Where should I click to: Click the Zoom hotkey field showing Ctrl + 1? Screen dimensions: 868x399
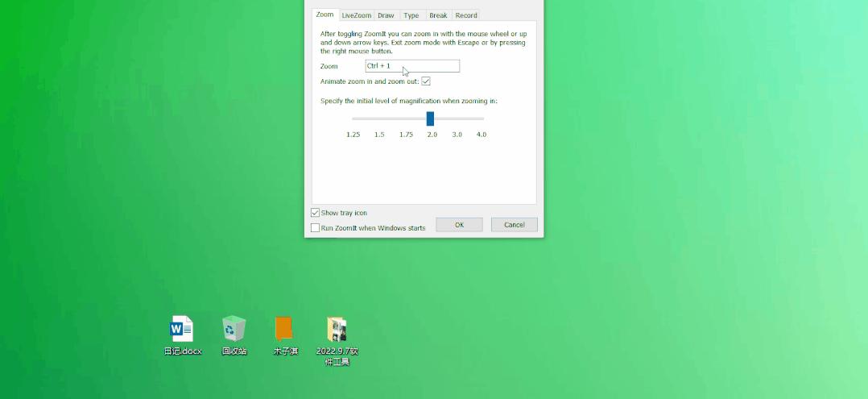(x=412, y=66)
